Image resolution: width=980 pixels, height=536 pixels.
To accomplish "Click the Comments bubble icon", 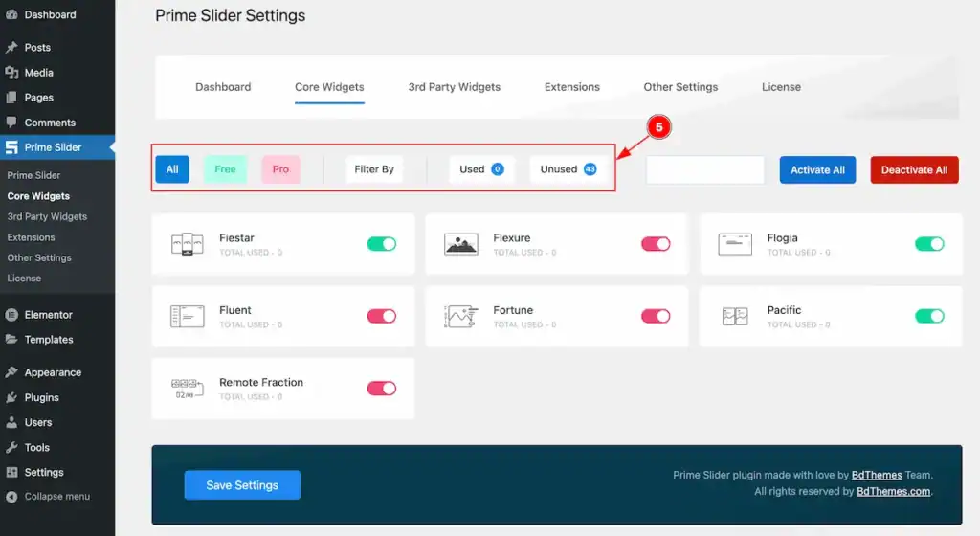I will point(11,123).
